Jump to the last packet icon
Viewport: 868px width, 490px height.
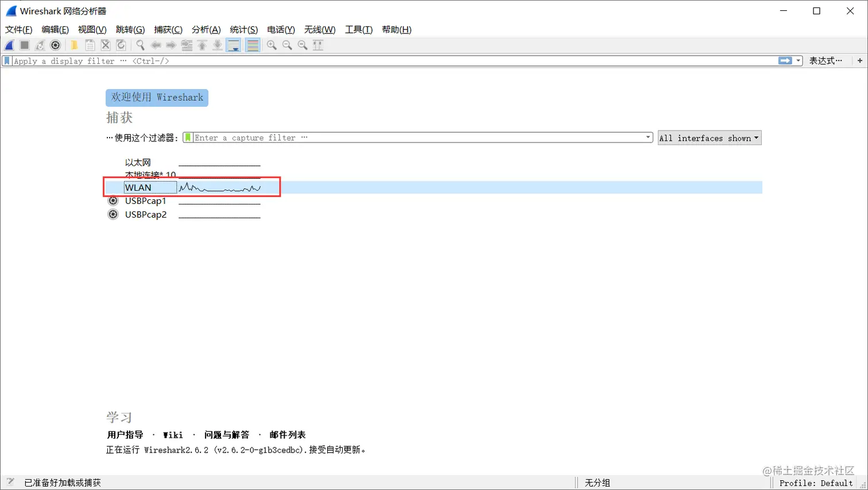point(218,45)
